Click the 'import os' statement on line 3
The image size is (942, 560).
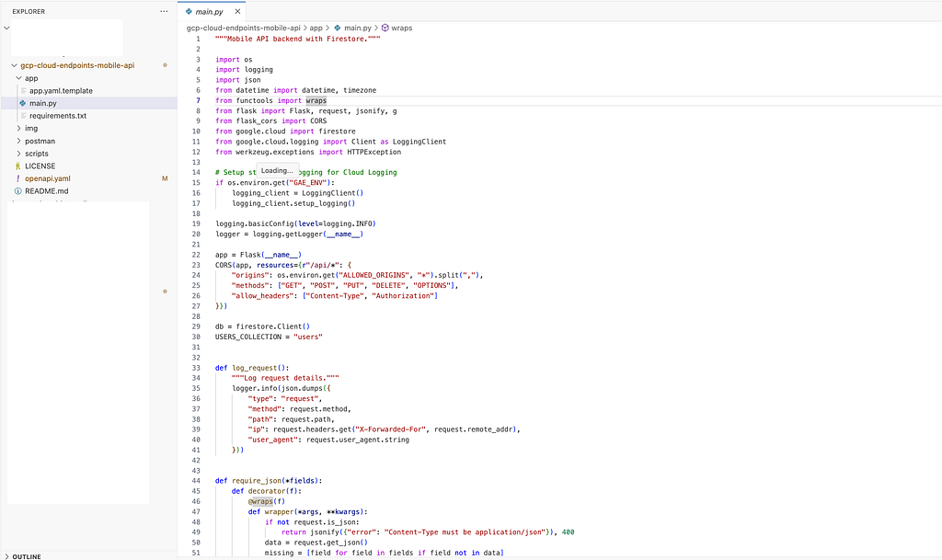[234, 60]
